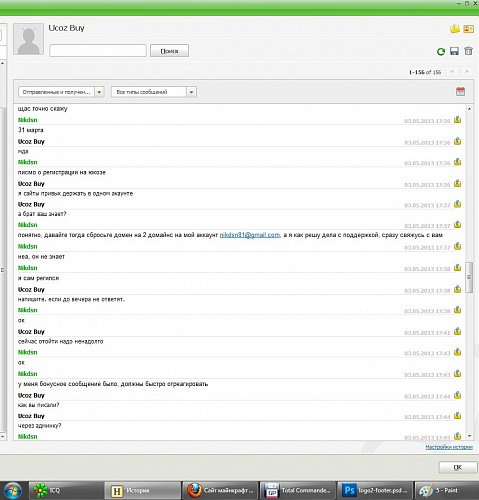This screenshot has width=479, height=500.
Task: Open the nikdsn gmail email link
Action: point(250,235)
